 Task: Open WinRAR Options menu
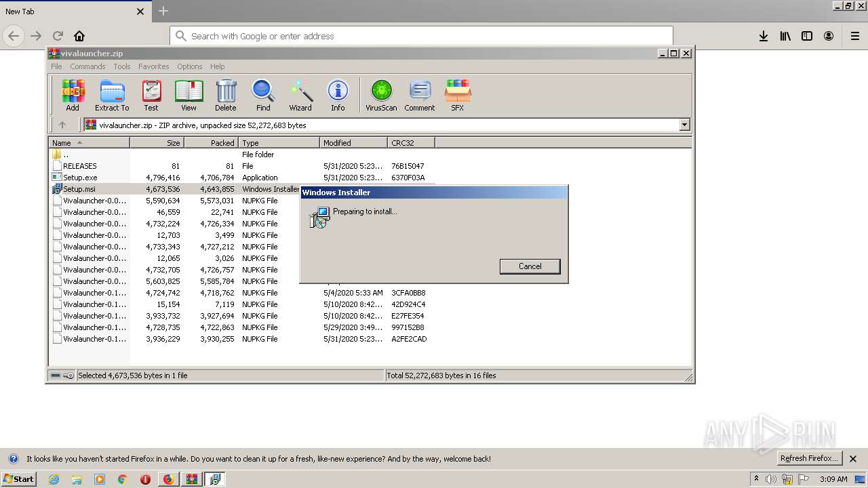[190, 66]
